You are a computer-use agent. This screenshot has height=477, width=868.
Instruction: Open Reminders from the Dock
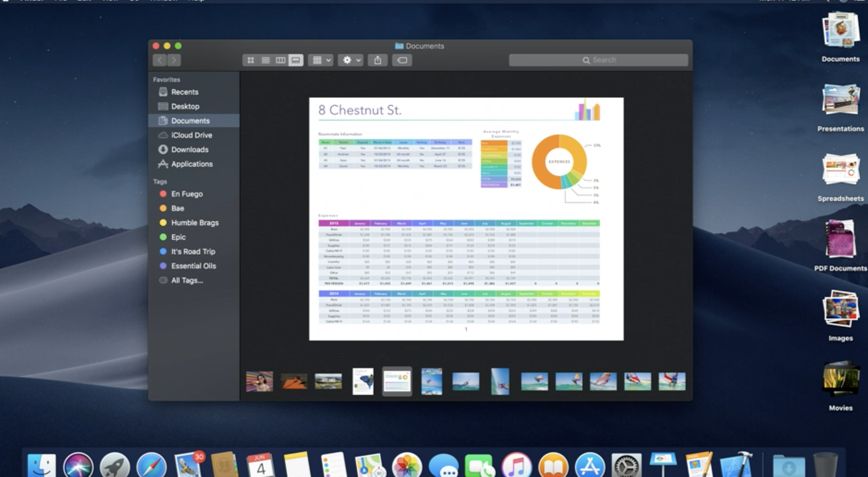[334, 466]
